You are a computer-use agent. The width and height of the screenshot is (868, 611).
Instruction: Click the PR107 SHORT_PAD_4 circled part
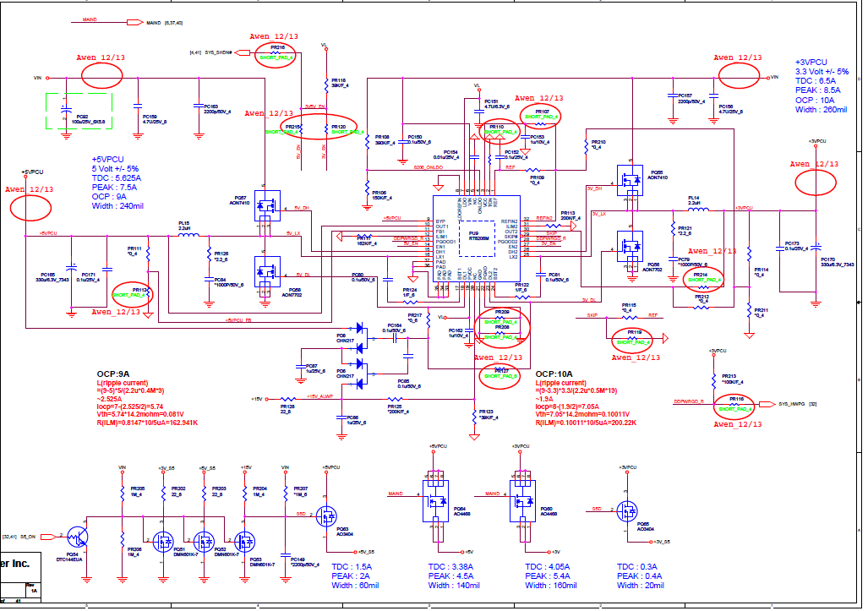541,116
